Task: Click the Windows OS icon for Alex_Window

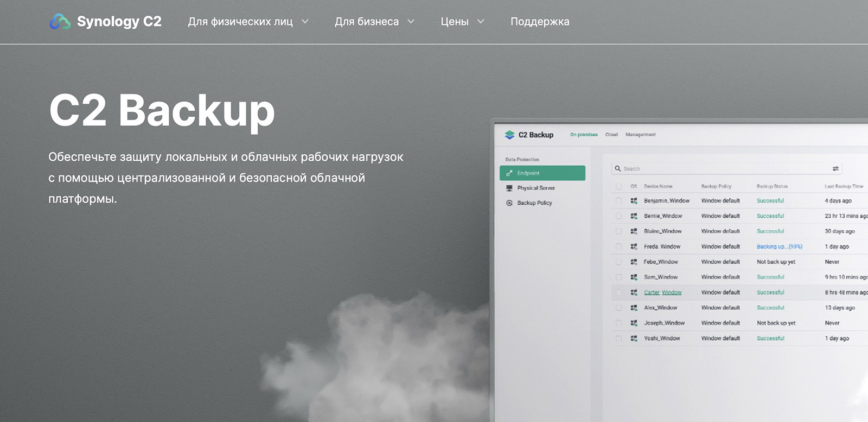Action: coord(634,308)
